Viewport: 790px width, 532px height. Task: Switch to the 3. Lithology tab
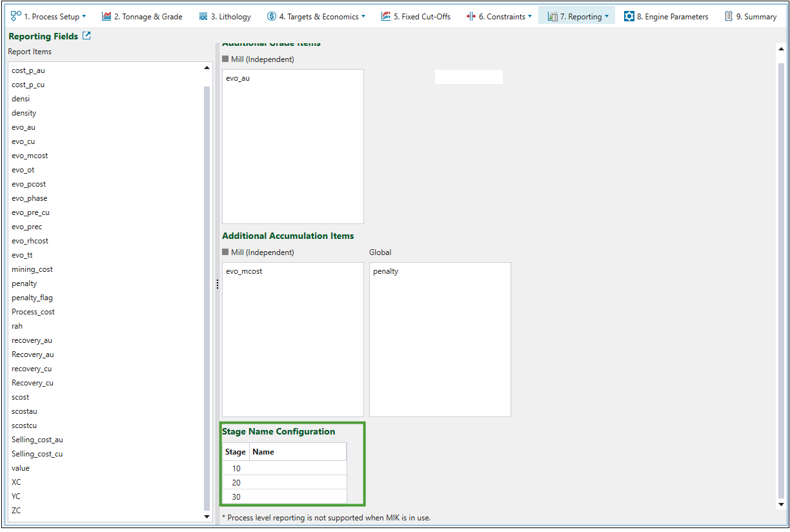click(x=225, y=16)
